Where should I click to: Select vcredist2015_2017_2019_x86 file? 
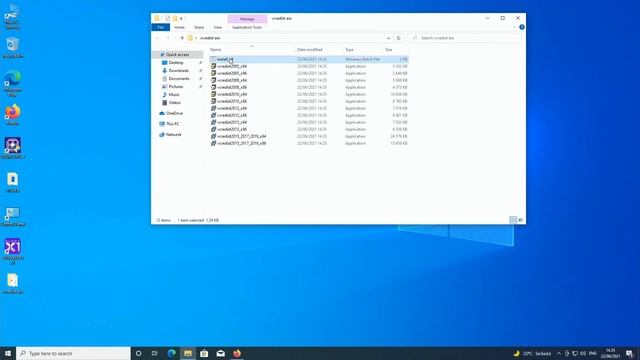coord(309,143)
